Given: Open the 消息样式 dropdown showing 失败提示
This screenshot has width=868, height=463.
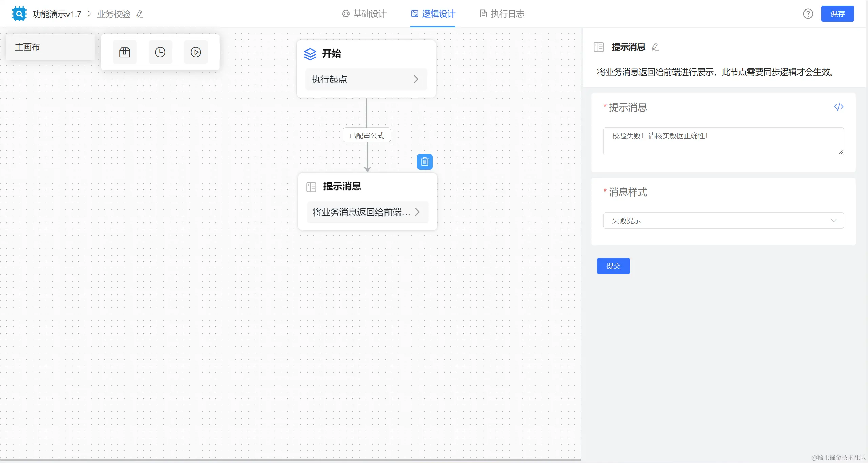Looking at the screenshot, I should (x=723, y=221).
